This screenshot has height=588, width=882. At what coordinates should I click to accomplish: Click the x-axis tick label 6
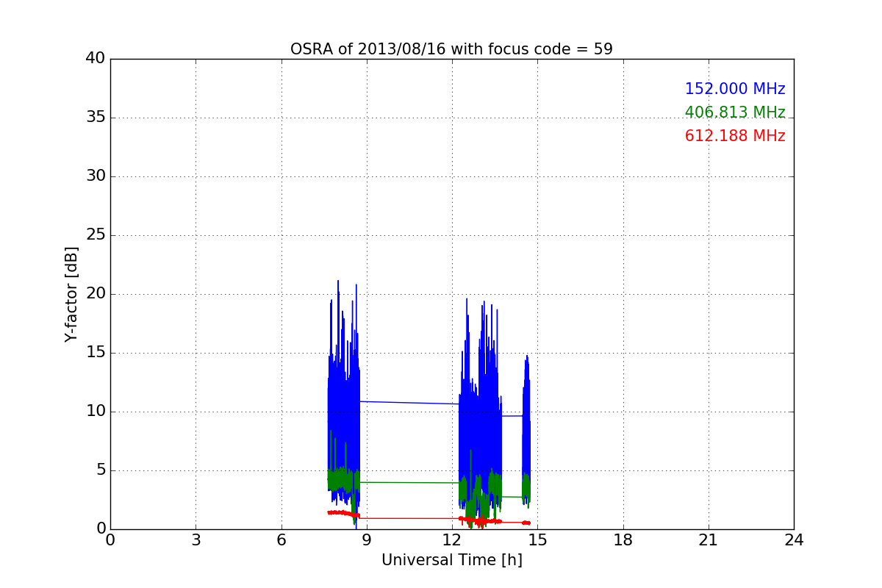point(281,540)
